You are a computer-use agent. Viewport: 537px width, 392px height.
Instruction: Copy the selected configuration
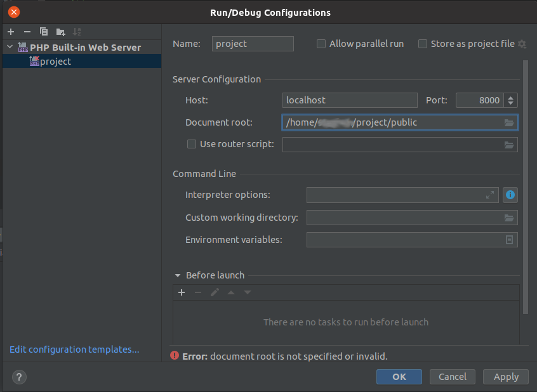tap(44, 32)
